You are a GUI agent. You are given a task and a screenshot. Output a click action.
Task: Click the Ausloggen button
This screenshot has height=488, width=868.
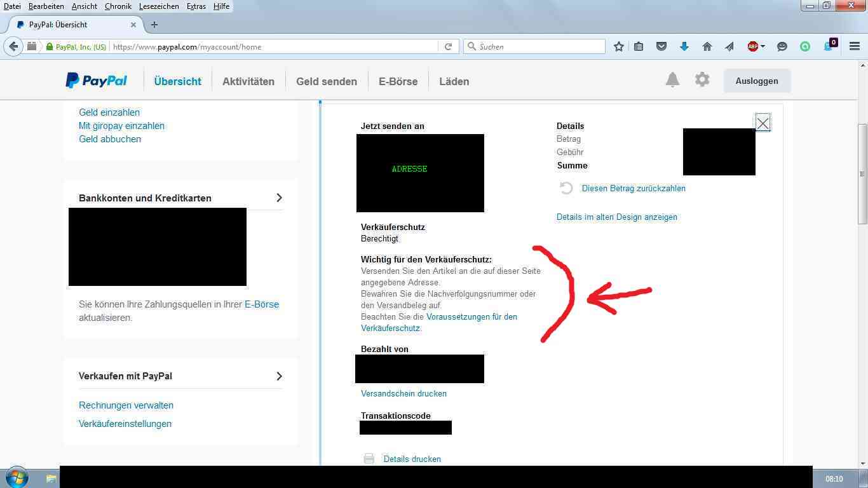756,81
